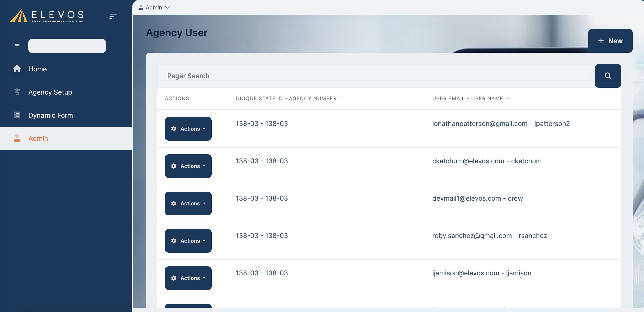Expand Actions menu for rsanchez row

[x=188, y=241]
